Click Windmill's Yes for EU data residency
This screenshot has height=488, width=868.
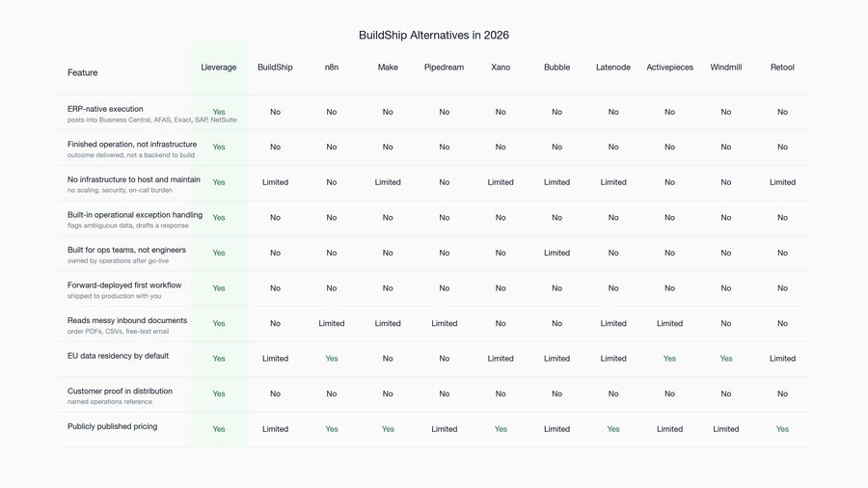(x=725, y=359)
